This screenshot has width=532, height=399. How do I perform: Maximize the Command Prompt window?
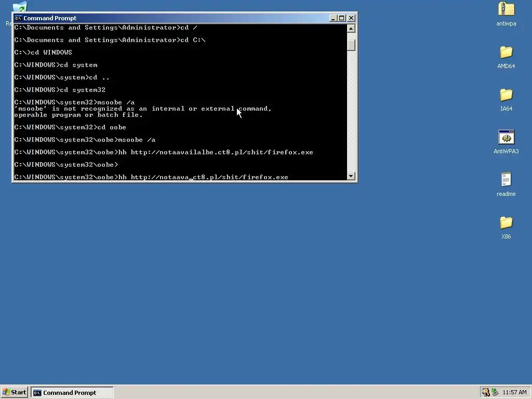pos(342,18)
